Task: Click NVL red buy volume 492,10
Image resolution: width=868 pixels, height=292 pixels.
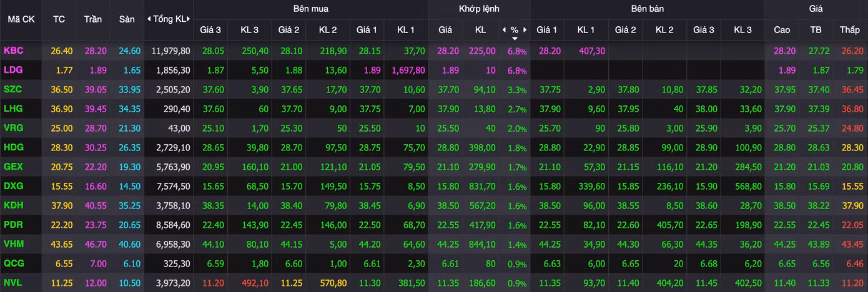Action: pyautogui.click(x=255, y=283)
